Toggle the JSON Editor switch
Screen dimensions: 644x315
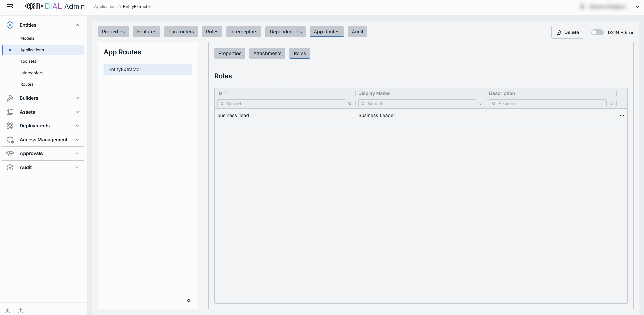click(x=597, y=32)
